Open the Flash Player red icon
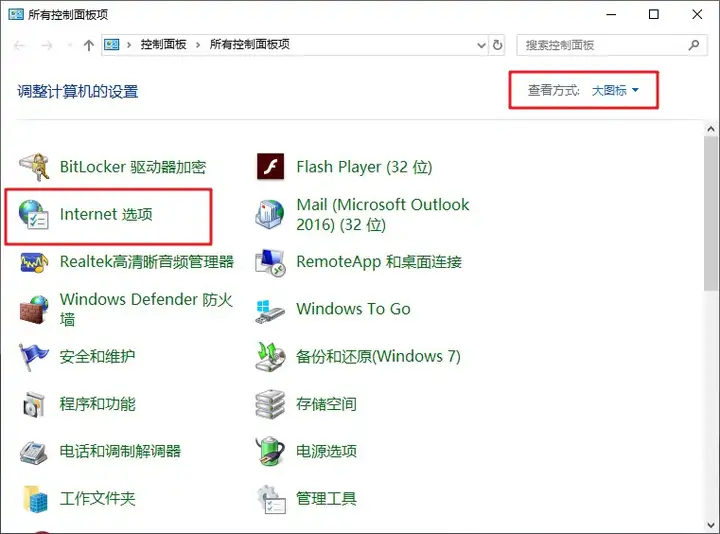This screenshot has height=534, width=720. [x=270, y=167]
